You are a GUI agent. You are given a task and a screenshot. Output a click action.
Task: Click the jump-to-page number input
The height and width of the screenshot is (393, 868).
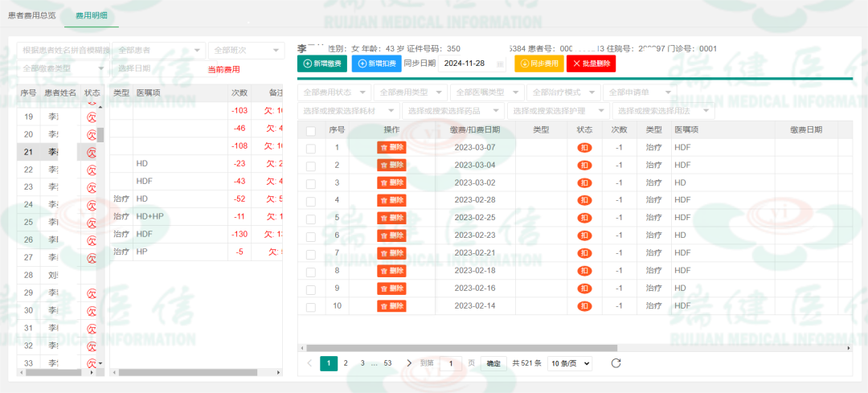451,363
